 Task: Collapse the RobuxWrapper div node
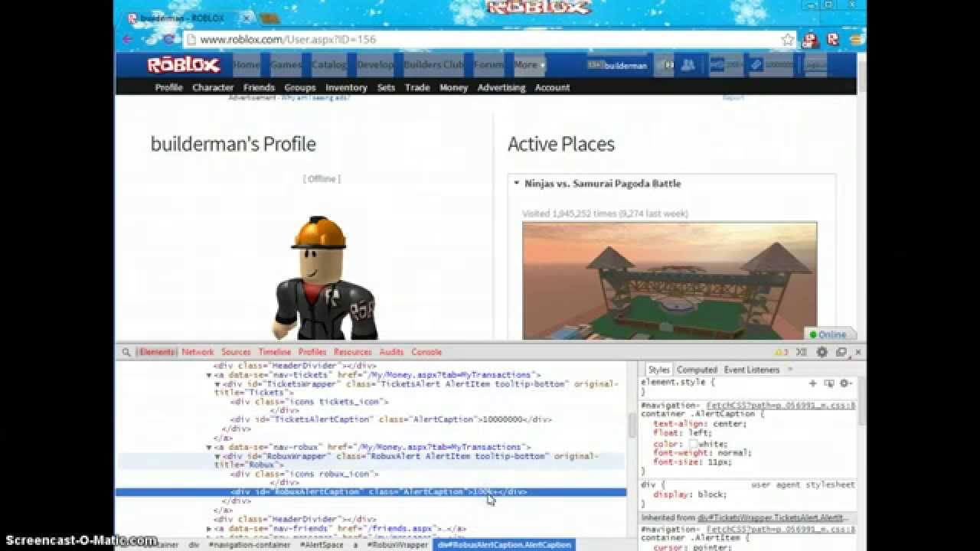pyautogui.click(x=217, y=456)
